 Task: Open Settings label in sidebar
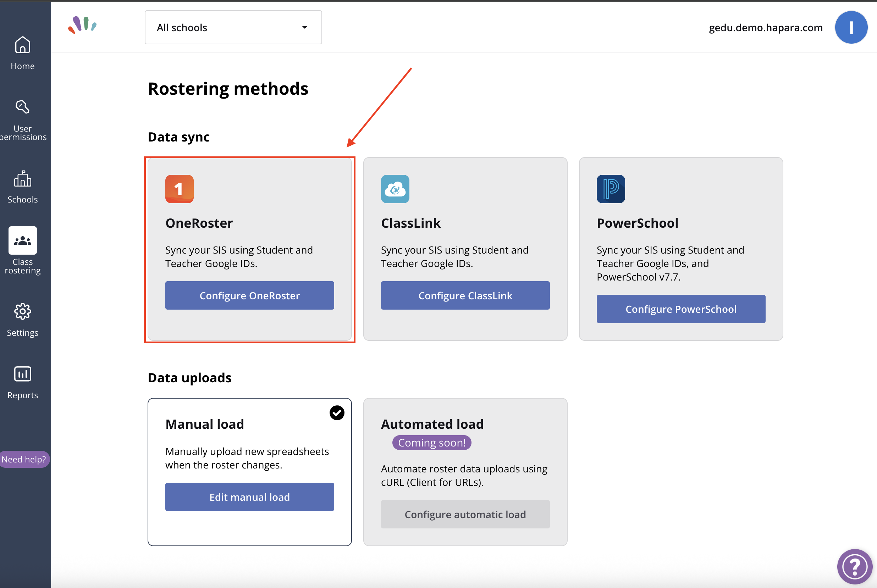pos(22,333)
